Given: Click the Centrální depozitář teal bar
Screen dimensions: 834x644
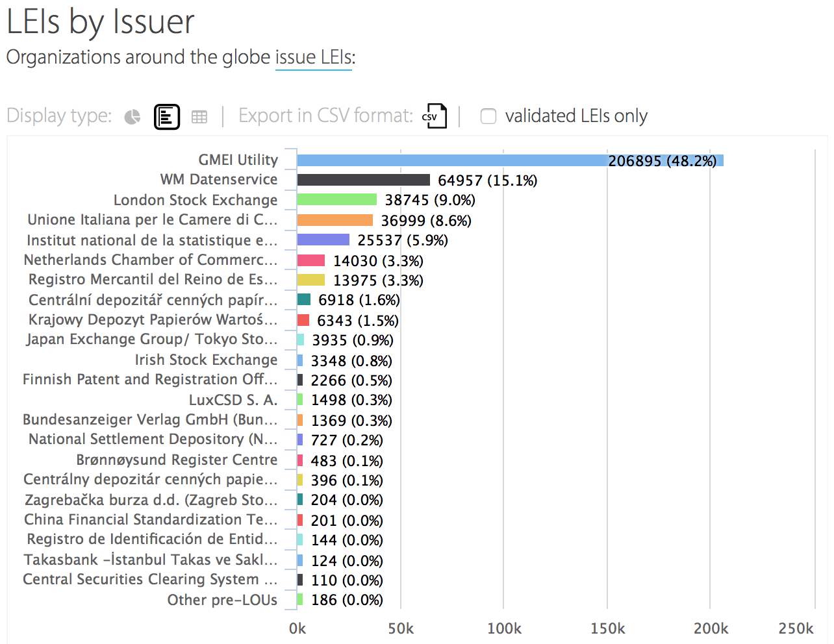Looking at the screenshot, I should pyautogui.click(x=304, y=299).
